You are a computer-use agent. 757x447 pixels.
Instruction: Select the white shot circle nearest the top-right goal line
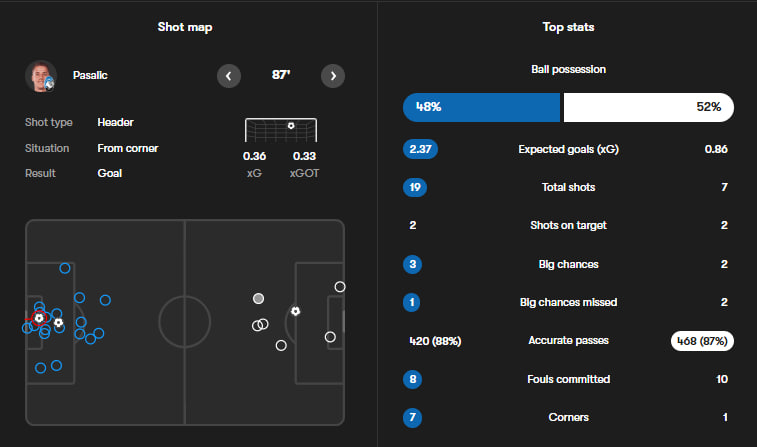pyautogui.click(x=340, y=287)
